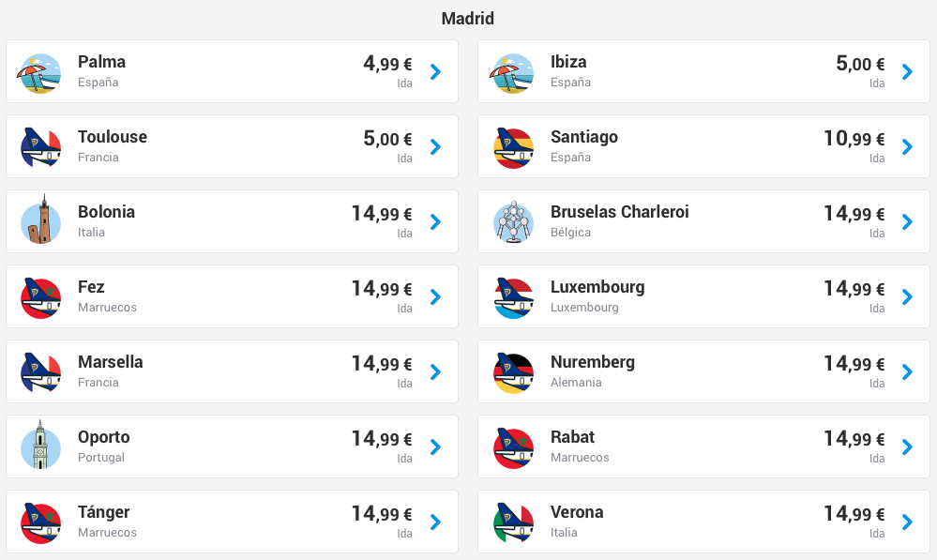
Task: Open the chevron arrow on the Tánger card
Action: click(x=435, y=522)
